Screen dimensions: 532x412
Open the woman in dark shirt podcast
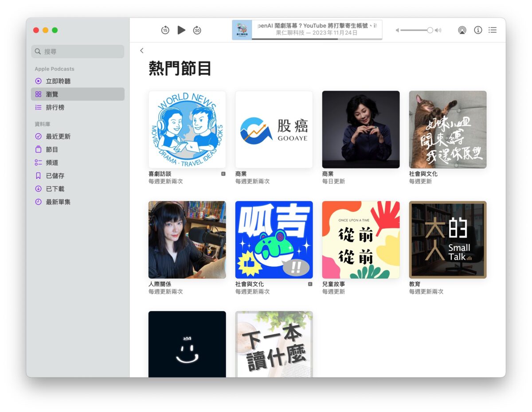click(361, 130)
